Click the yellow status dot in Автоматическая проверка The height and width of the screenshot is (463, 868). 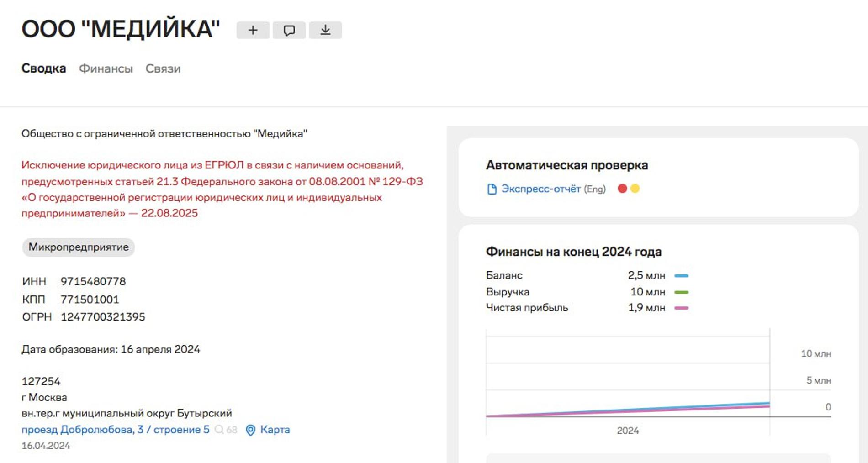[x=636, y=187]
